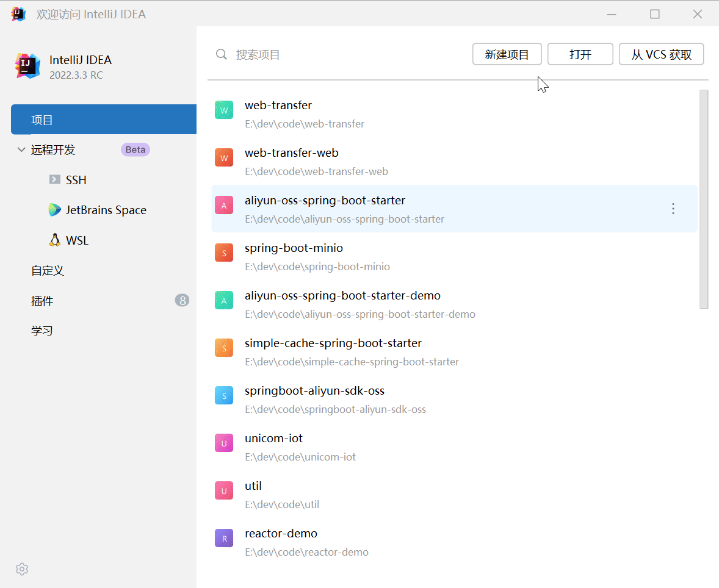719x588 pixels.
Task: Close the IntelliJ IDEA welcome window
Action: (698, 14)
